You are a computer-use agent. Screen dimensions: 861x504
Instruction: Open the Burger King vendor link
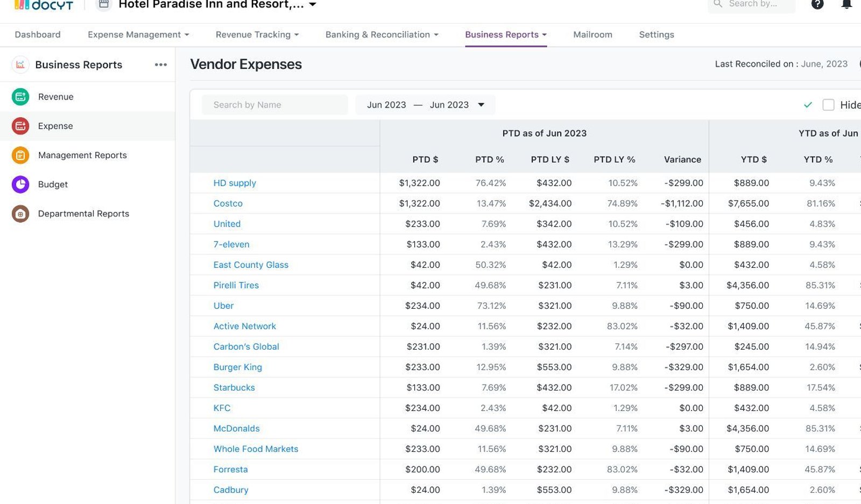pyautogui.click(x=238, y=367)
